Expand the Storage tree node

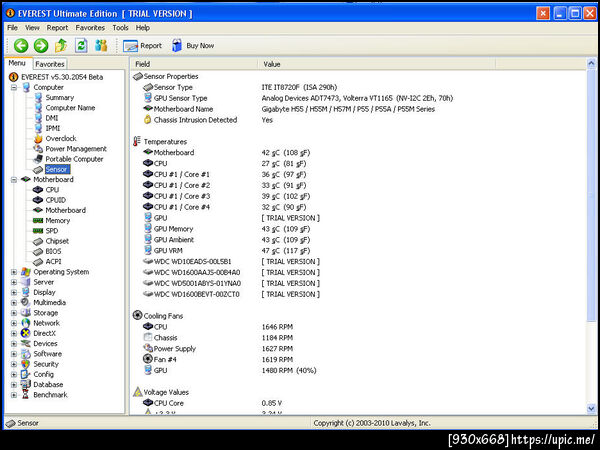(x=14, y=313)
